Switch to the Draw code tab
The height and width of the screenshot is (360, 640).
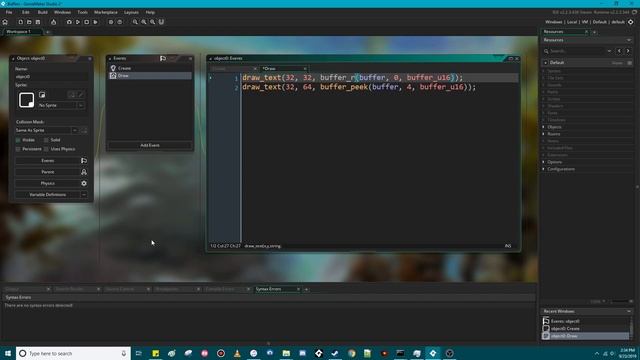(284, 69)
